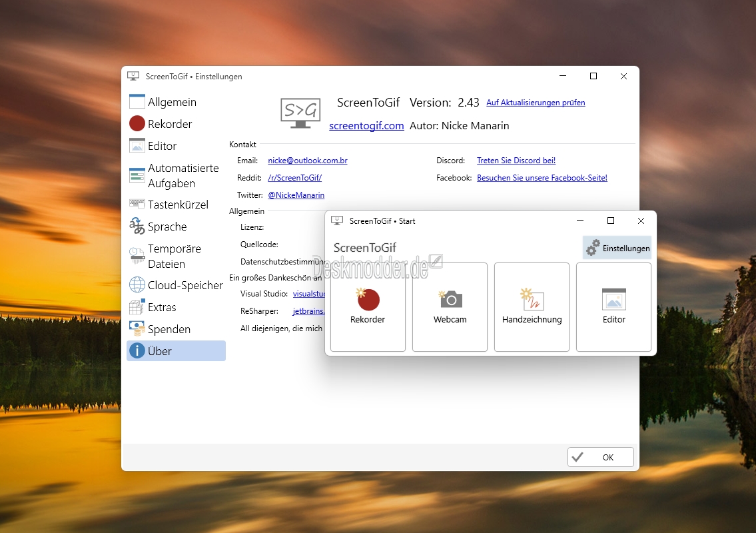
Task: Select the Spenden donation icon
Action: 137,329
